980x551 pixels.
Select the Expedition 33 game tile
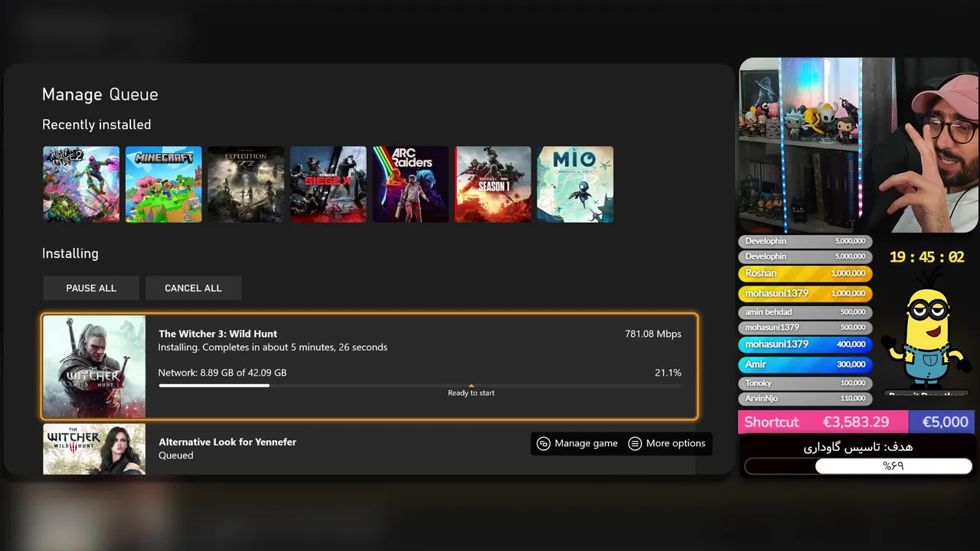(x=246, y=184)
